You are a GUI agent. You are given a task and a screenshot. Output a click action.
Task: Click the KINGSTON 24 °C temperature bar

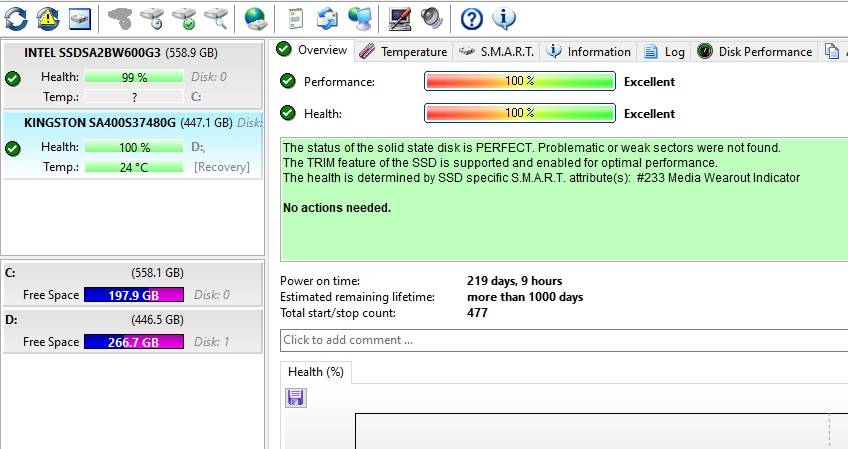coord(134,167)
